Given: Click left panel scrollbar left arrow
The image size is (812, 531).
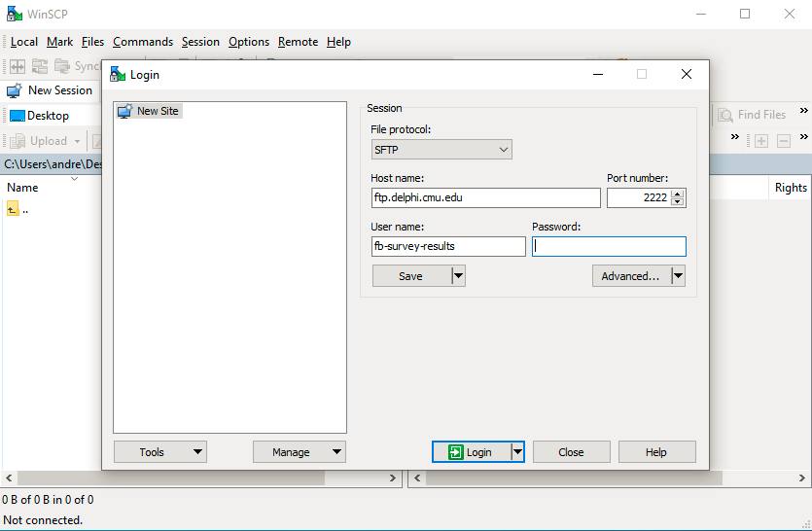Looking at the screenshot, I should [x=9, y=478].
